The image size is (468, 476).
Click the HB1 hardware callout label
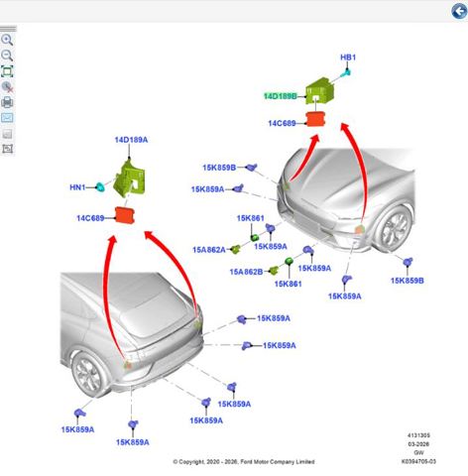pos(348,58)
